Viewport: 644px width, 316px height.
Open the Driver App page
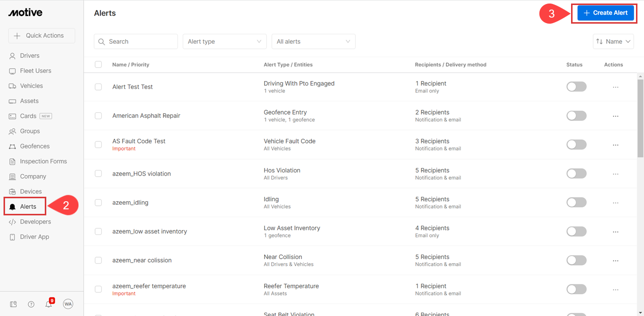(x=34, y=237)
